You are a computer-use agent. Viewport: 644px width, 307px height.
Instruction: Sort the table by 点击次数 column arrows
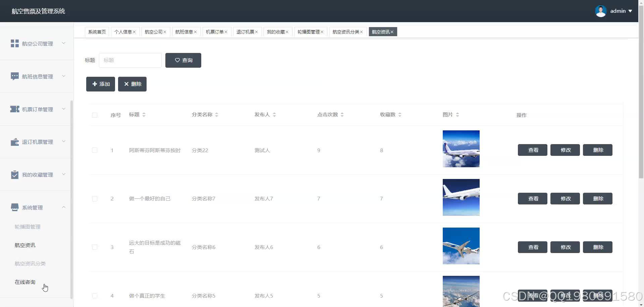[342, 114]
